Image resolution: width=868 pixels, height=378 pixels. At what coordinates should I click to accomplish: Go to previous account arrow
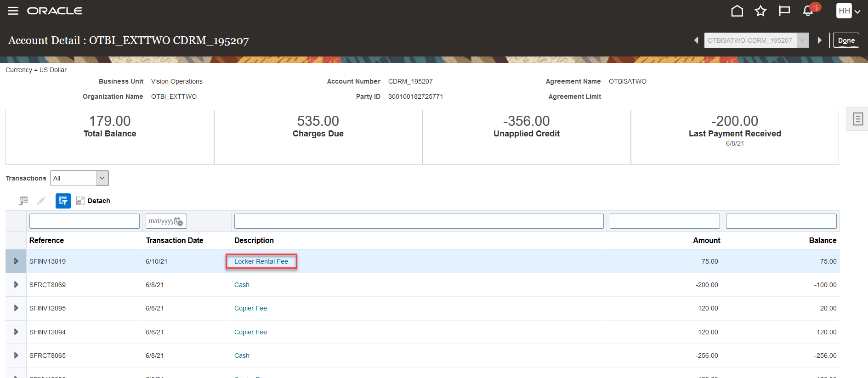[x=696, y=40]
